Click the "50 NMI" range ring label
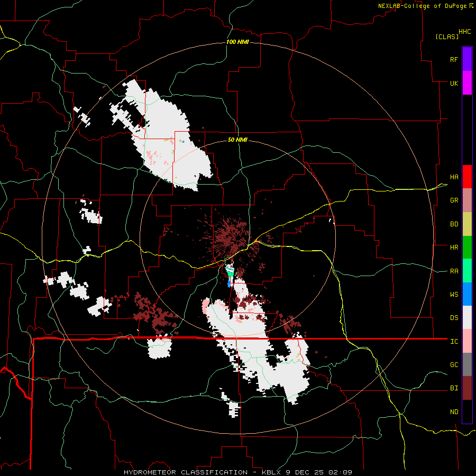476x476 pixels. (x=237, y=140)
